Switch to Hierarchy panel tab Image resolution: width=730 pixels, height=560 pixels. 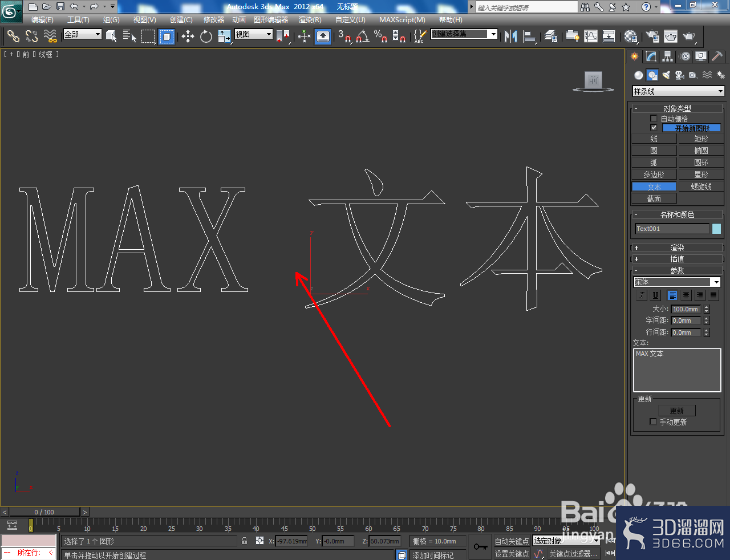[x=668, y=56]
